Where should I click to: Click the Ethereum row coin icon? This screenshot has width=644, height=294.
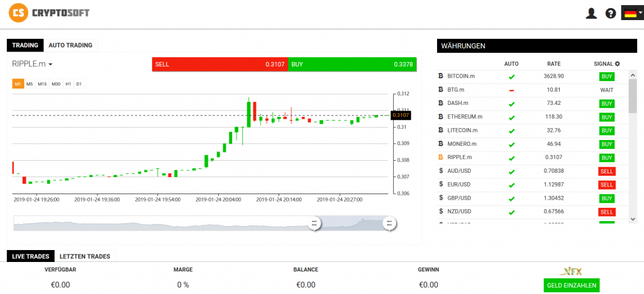click(x=441, y=117)
